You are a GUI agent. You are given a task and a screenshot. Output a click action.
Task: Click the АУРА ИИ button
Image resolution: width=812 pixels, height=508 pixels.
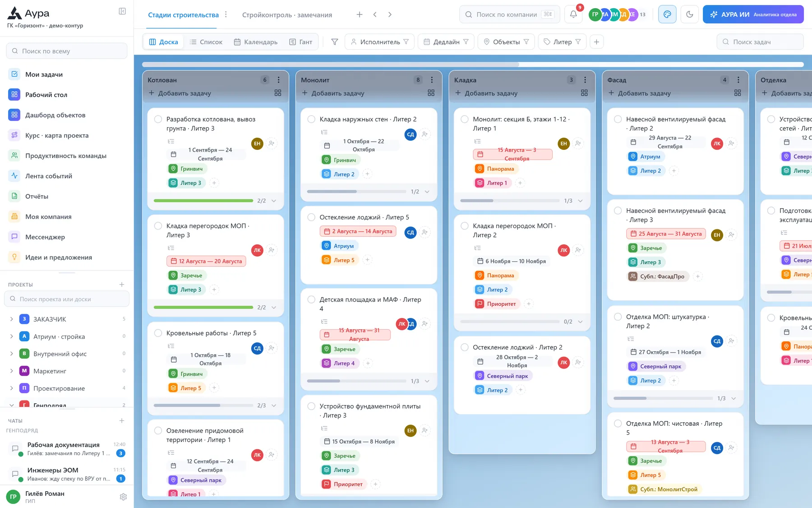tap(753, 14)
